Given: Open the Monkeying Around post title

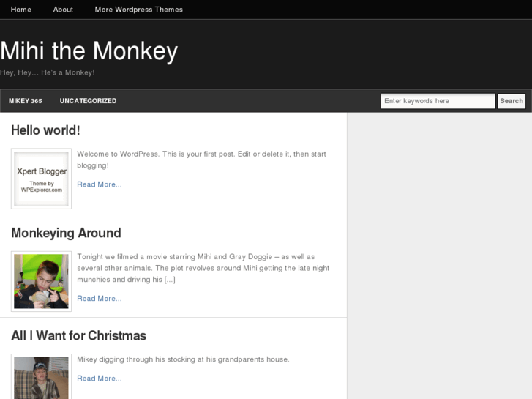Looking at the screenshot, I should 66,233.
